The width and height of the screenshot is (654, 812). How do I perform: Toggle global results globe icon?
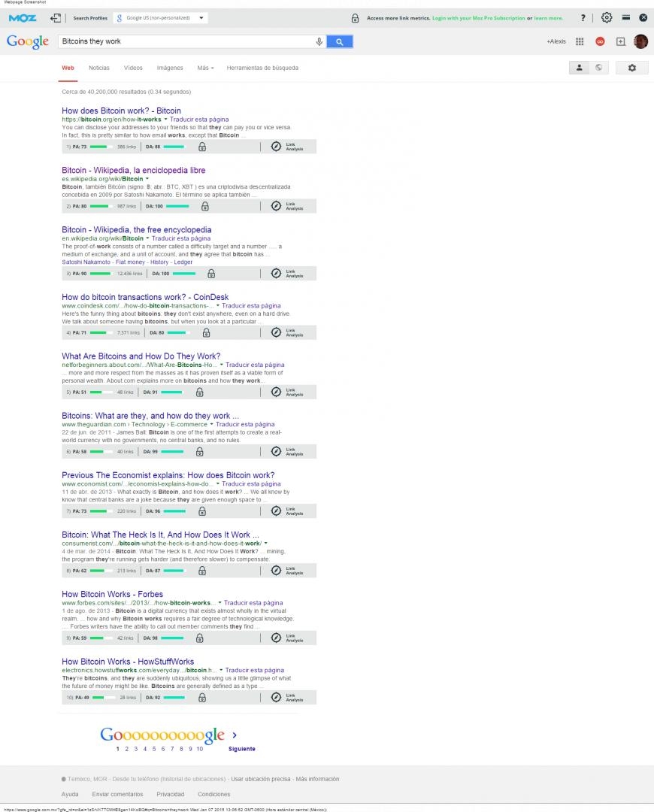click(x=598, y=68)
